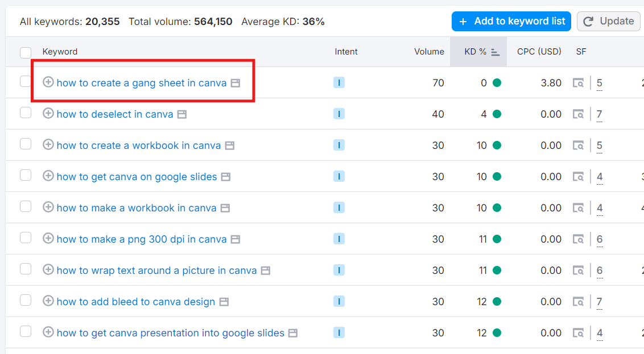
Task: View SERP features icon in 'png 300 dpi' row
Action: (578, 239)
